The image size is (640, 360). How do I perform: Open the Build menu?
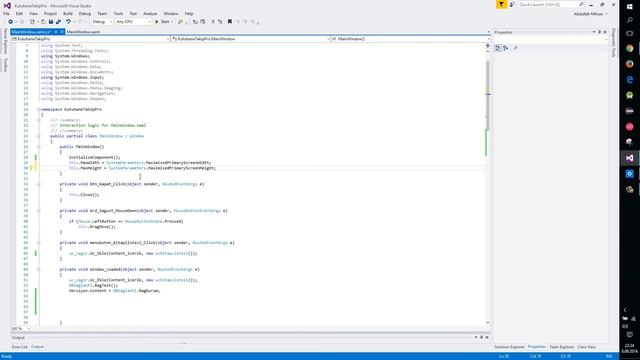[68, 13]
